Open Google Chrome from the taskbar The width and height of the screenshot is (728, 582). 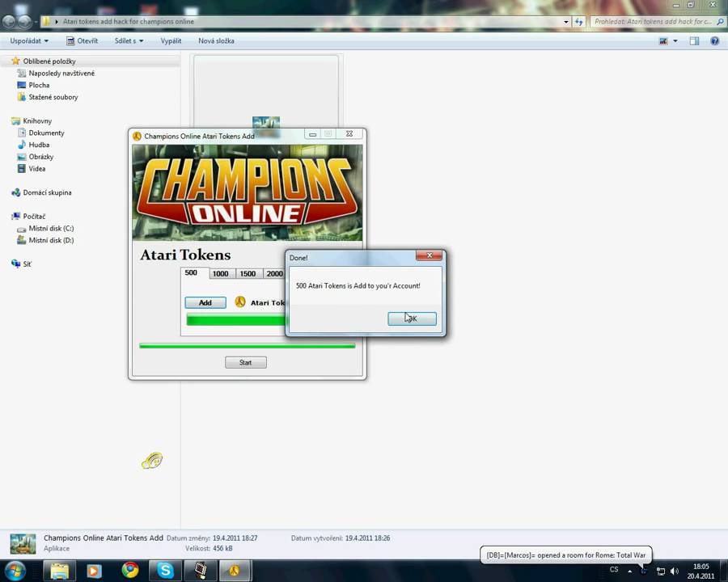[130, 571]
